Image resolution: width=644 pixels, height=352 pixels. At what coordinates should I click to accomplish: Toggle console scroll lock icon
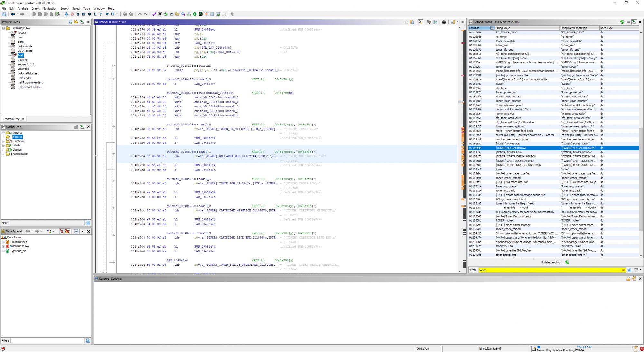(628, 279)
